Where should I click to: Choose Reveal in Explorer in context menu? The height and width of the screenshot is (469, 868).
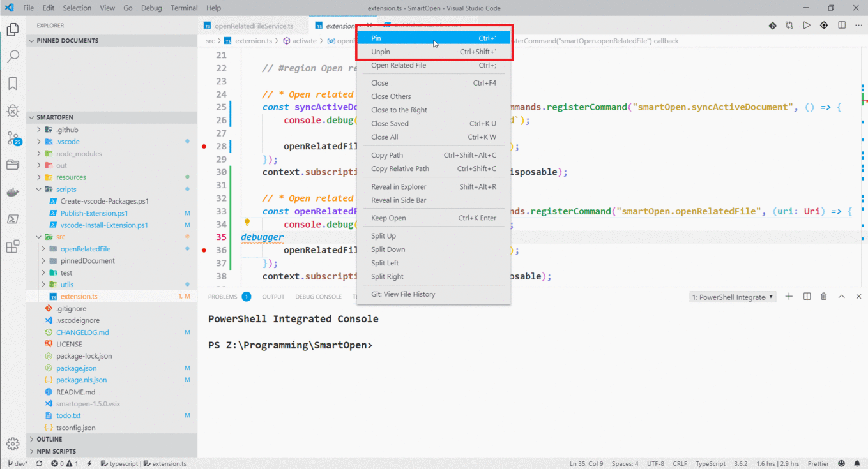434,186
